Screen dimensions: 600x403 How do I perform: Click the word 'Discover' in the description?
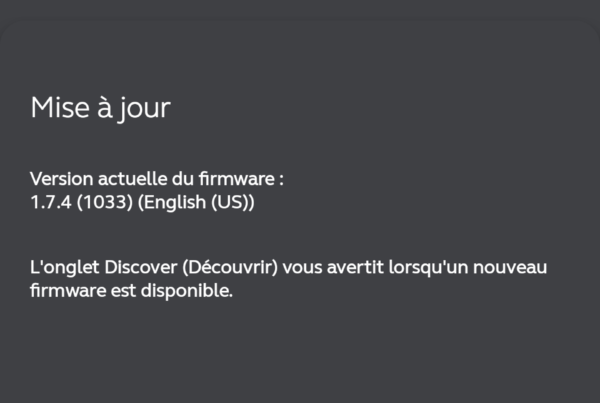pyautogui.click(x=141, y=267)
